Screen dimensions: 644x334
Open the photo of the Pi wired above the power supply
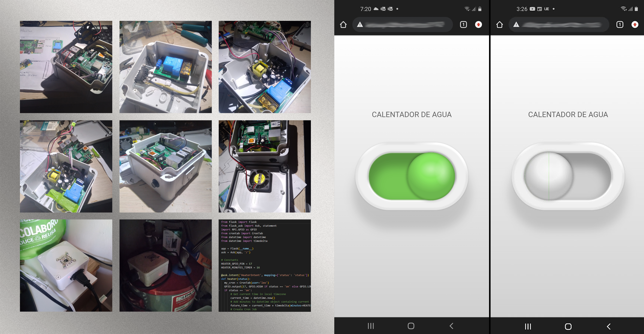[265, 67]
